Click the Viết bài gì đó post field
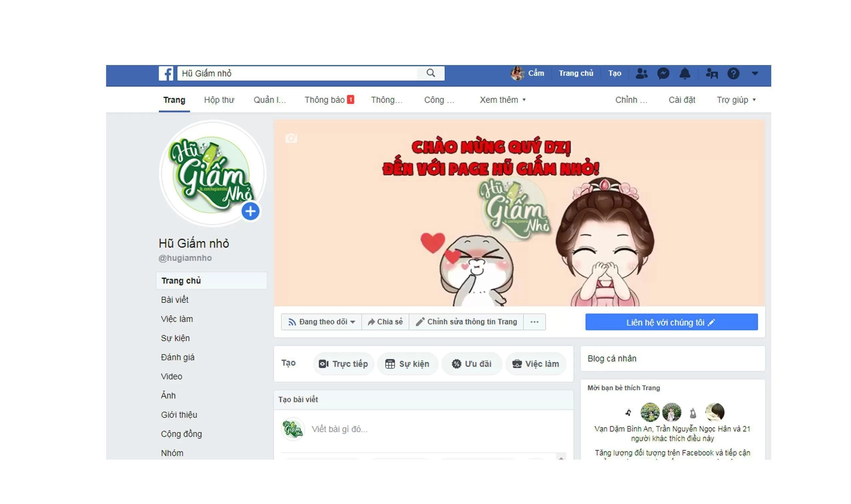The width and height of the screenshot is (851, 504). click(x=374, y=429)
